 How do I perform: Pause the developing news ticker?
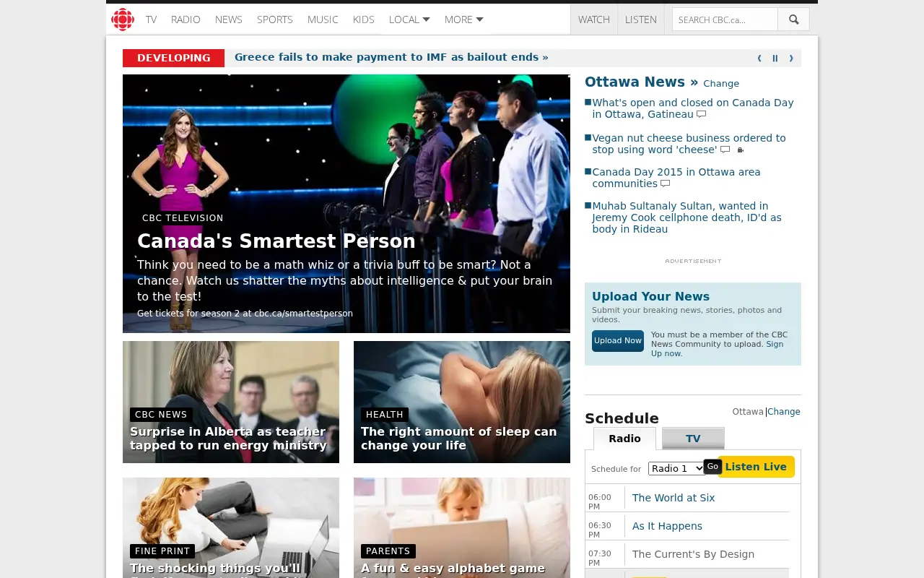pos(775,59)
